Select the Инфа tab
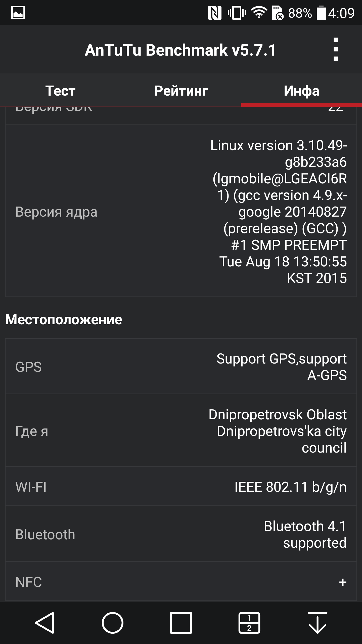This screenshot has width=362, height=644. [301, 91]
